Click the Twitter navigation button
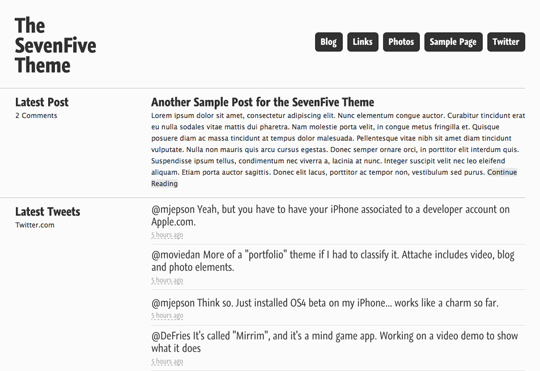The height and width of the screenshot is (371, 540). [x=506, y=42]
